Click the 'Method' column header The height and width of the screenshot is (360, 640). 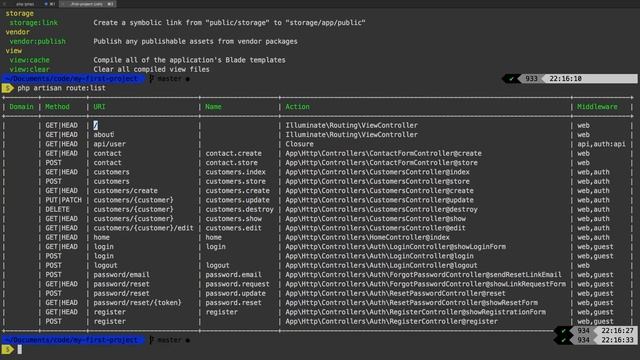point(57,107)
